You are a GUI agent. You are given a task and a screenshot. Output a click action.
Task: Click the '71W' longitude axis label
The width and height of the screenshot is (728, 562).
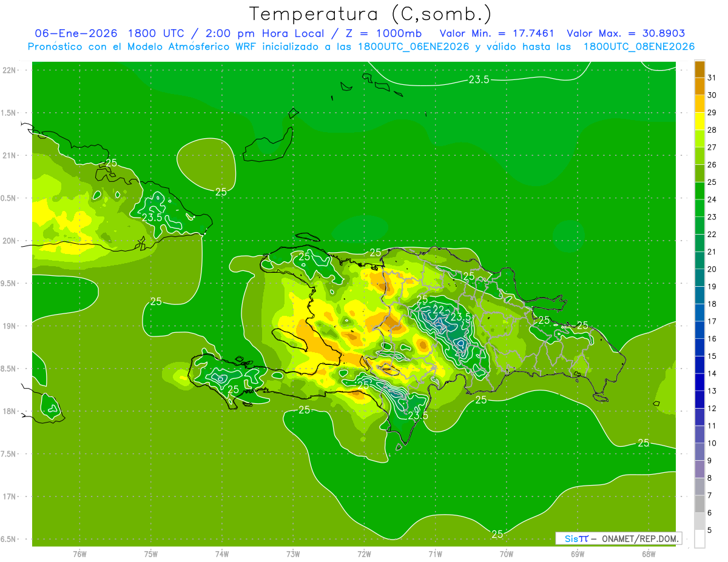click(x=435, y=554)
